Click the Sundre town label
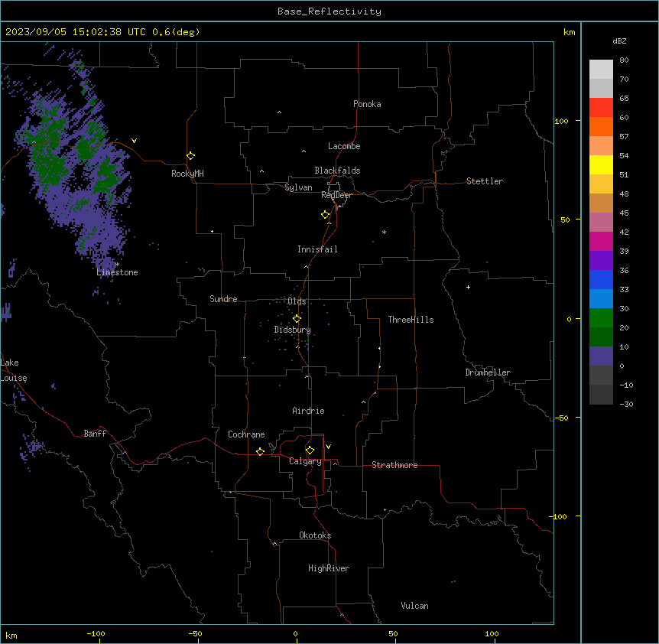 pos(223,299)
